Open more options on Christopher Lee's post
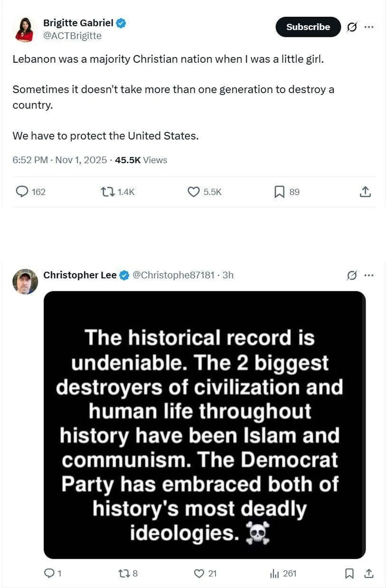 (369, 275)
